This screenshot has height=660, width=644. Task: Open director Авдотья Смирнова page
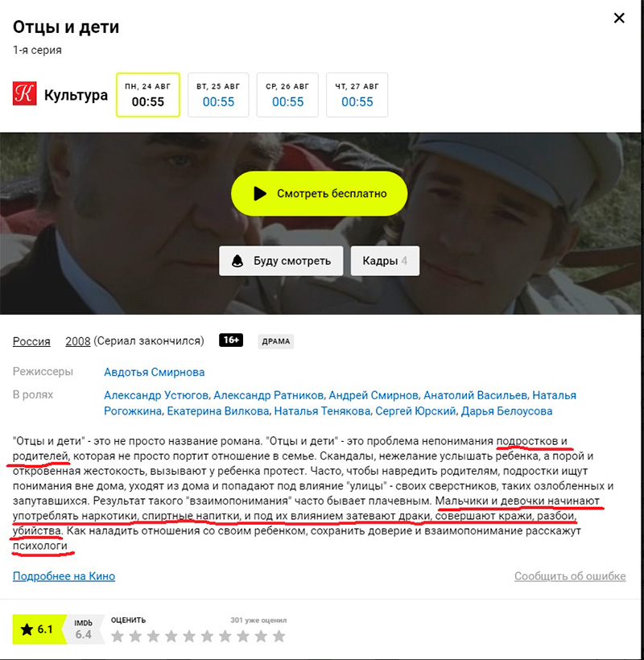[154, 372]
